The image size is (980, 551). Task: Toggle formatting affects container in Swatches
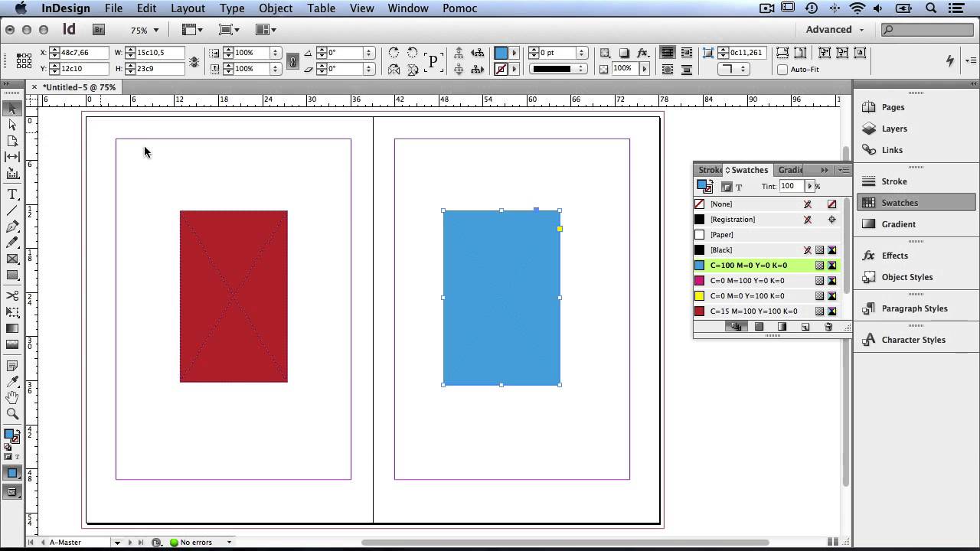tap(727, 187)
